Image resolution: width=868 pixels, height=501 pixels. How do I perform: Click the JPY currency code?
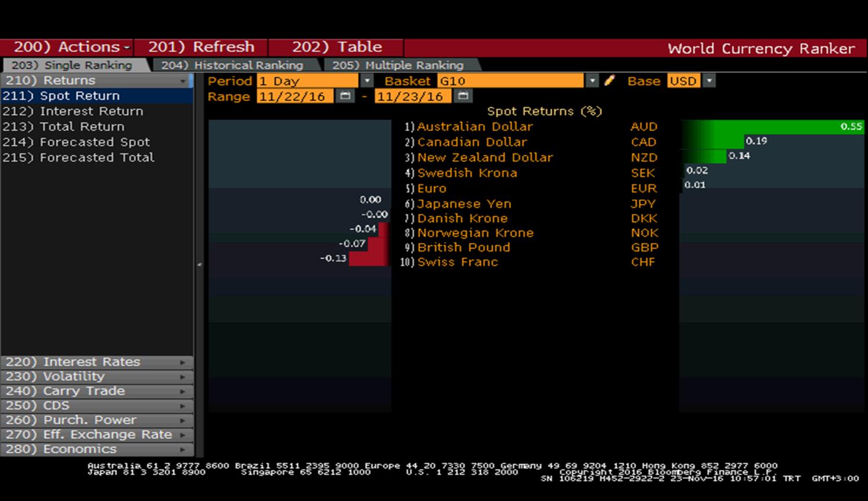(x=643, y=204)
